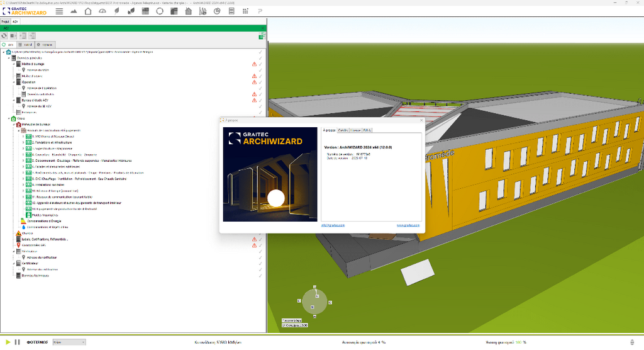Click the pie chart icon in top toolbar
This screenshot has height=350, width=644.
pos(217,11)
